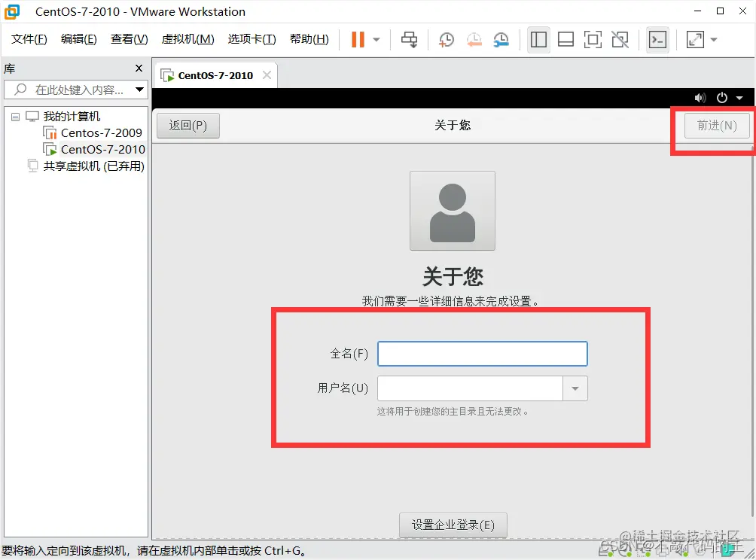Screen dimensions: 756x560
Task: Open the 帮助(H) menu
Action: coord(309,39)
